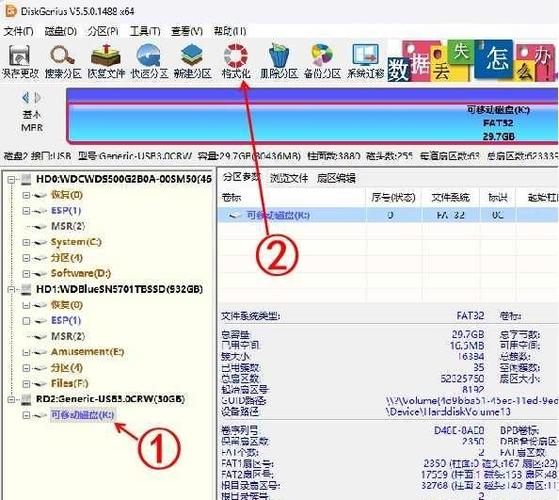Open the 恢复文件 tool
559x500 pixels.
coord(106,61)
